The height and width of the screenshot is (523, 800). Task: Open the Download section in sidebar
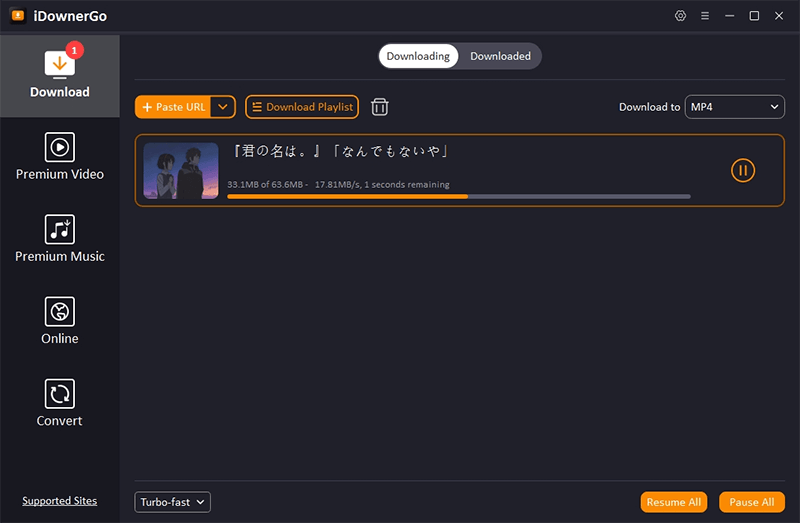click(x=60, y=75)
